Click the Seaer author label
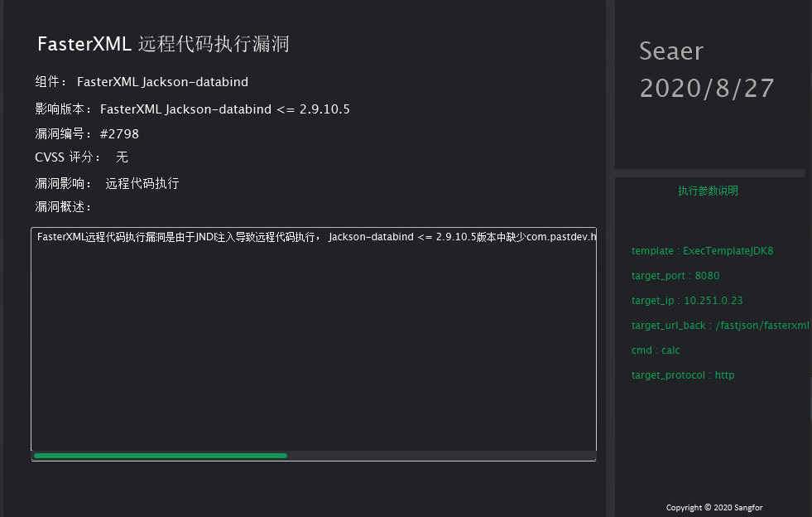Image resolution: width=812 pixels, height=517 pixels. point(670,51)
